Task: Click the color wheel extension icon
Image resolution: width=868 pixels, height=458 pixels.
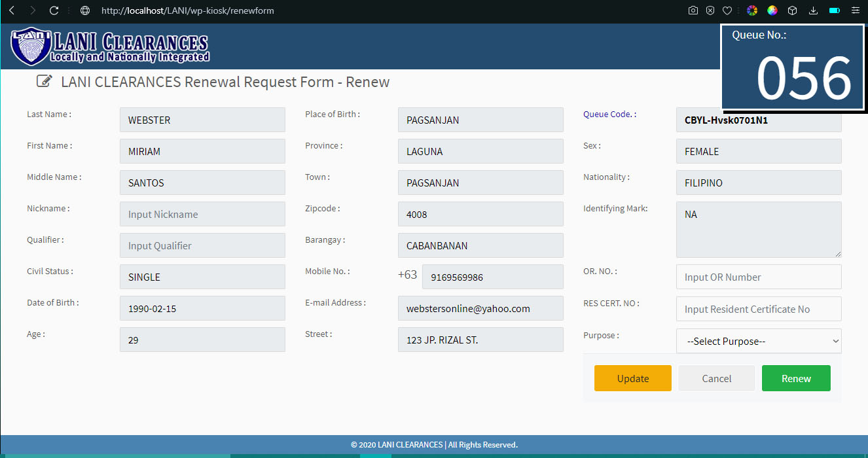Action: 752,10
